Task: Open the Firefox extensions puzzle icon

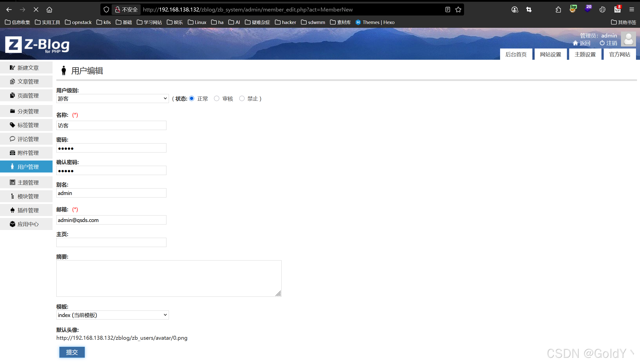Action: (558, 9)
